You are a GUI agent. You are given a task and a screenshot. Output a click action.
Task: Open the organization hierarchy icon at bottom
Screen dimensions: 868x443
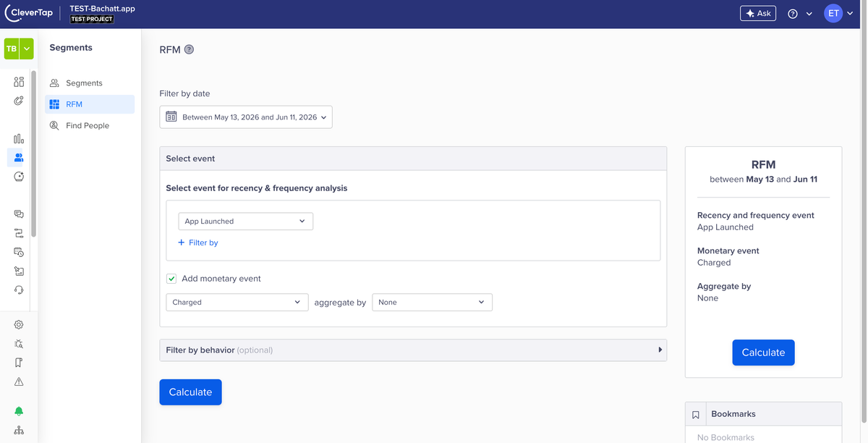[19, 430]
